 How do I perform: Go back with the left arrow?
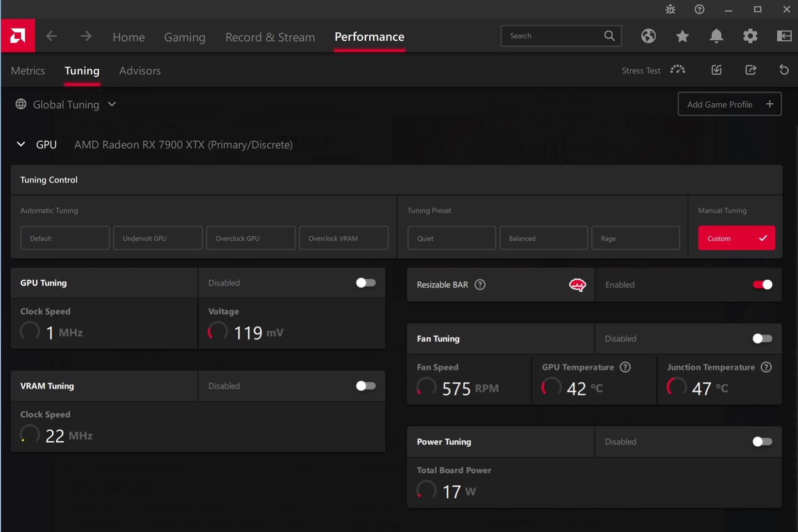pos(51,36)
